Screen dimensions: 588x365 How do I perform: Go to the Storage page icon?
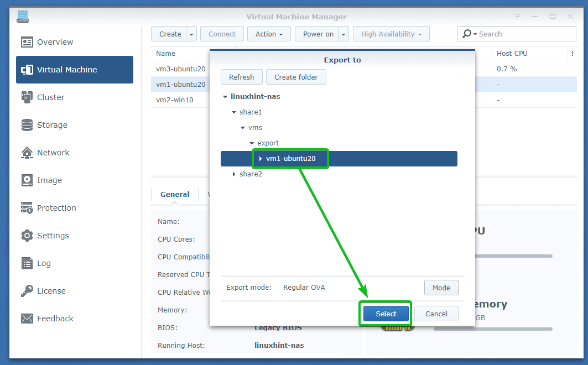coord(27,125)
